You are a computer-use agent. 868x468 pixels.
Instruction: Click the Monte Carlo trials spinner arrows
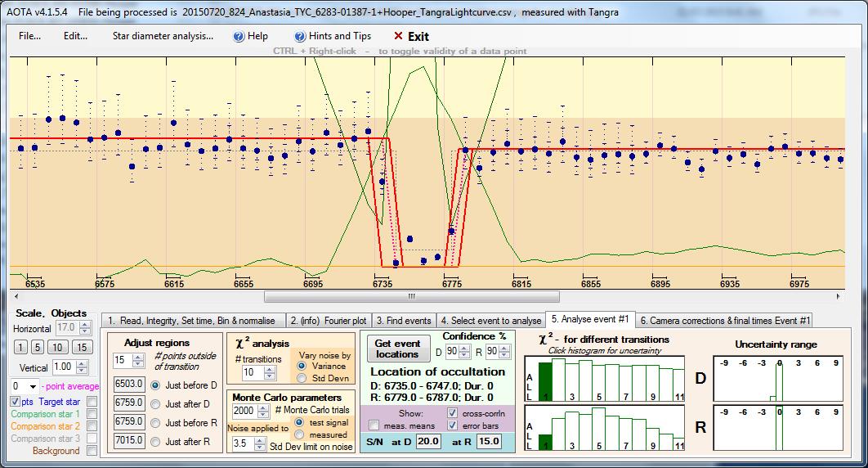pos(263,411)
